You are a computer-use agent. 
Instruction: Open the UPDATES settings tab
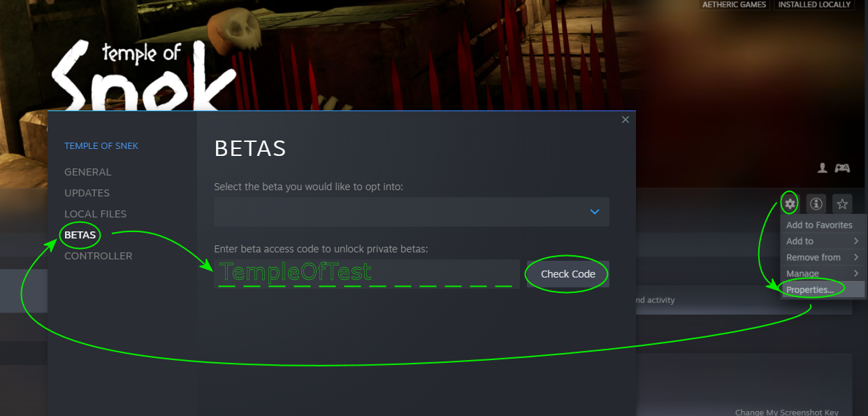pyautogui.click(x=87, y=193)
